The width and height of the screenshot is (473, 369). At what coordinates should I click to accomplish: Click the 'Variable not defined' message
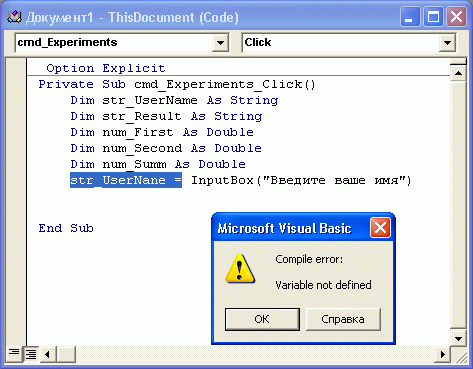click(323, 285)
